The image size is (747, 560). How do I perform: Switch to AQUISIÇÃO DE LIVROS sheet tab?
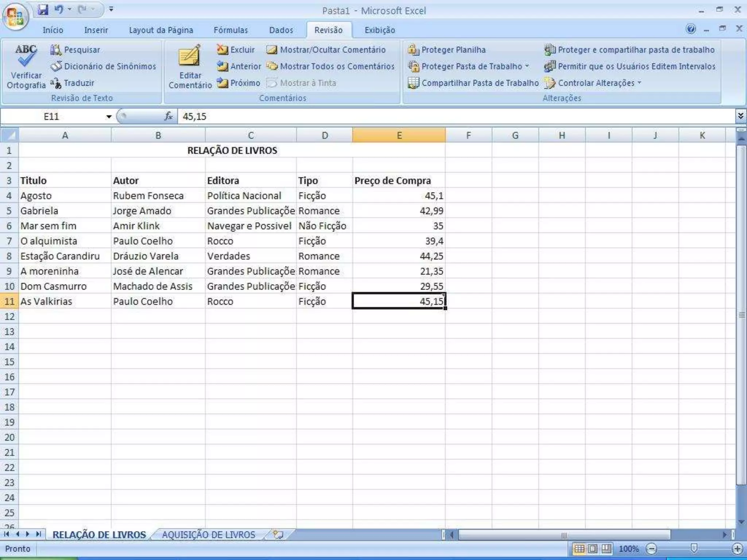pos(208,534)
